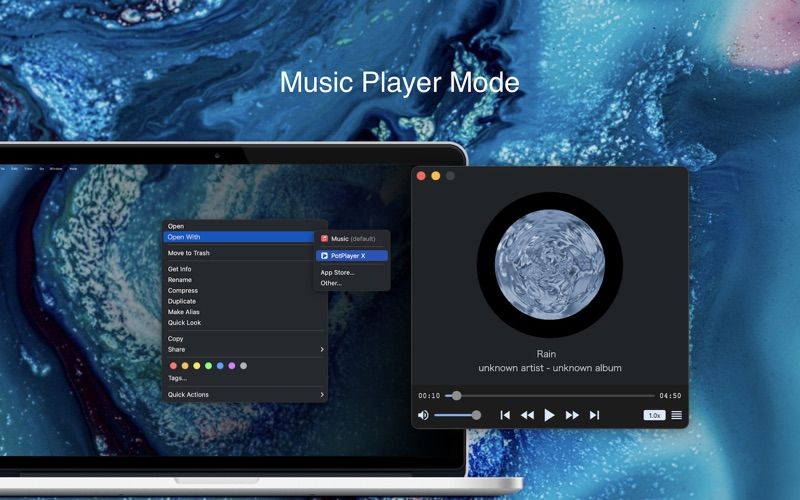The height and width of the screenshot is (500, 800).
Task: Click the 1.0x playback speed button
Action: 654,415
